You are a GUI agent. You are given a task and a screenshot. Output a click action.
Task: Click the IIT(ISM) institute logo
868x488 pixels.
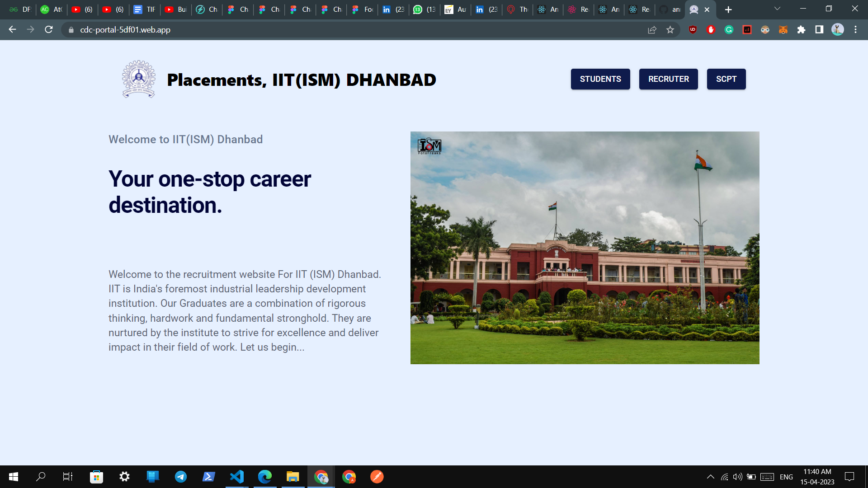[139, 80]
